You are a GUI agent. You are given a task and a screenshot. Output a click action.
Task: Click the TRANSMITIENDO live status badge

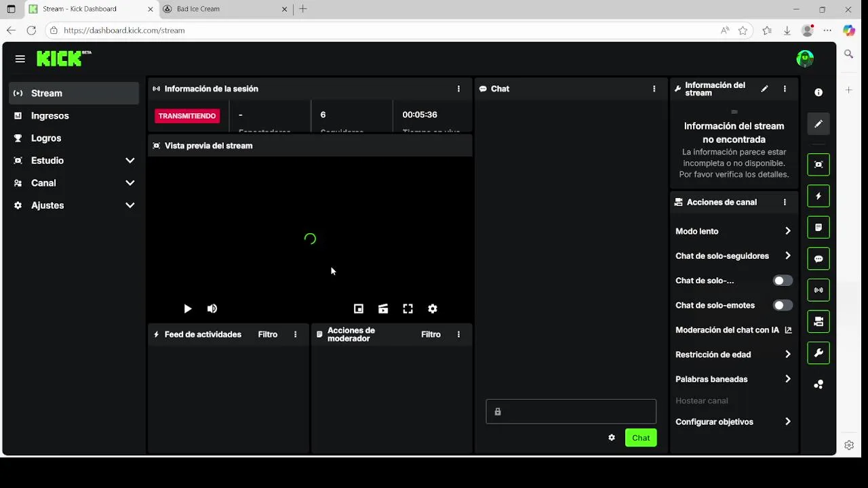187,116
